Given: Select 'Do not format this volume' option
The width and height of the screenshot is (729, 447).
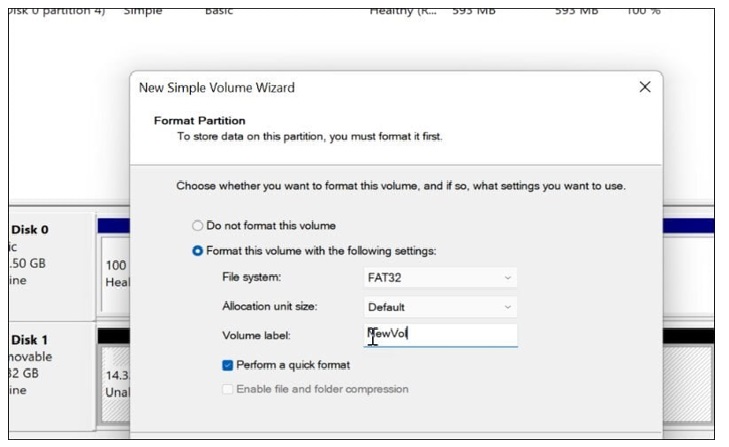Looking at the screenshot, I should coord(198,226).
